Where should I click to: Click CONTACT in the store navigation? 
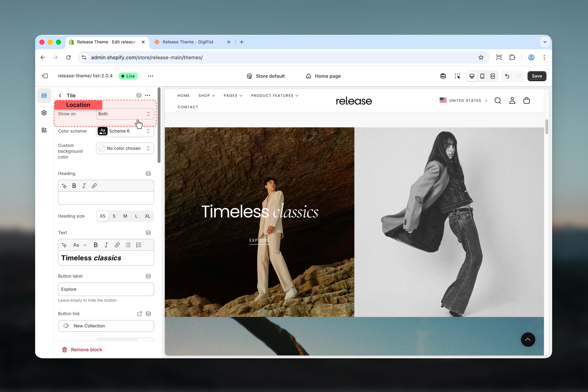pos(188,107)
